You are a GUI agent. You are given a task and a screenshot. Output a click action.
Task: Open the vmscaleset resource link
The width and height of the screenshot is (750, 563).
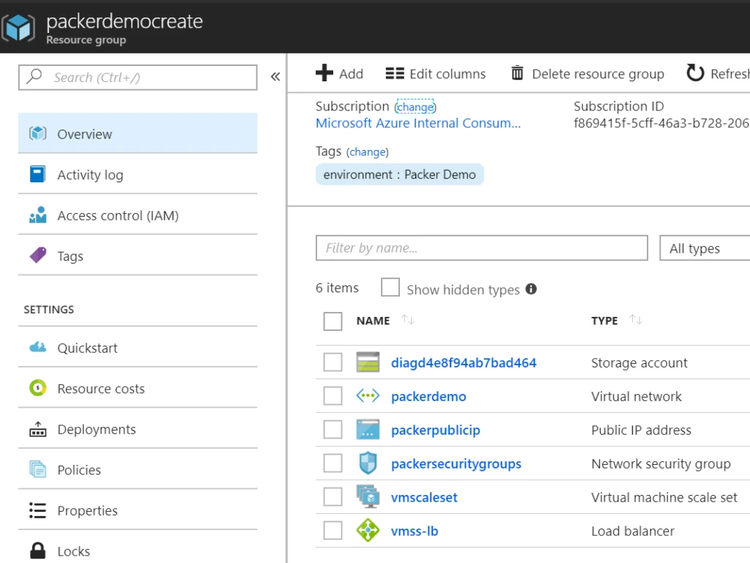coord(424,497)
